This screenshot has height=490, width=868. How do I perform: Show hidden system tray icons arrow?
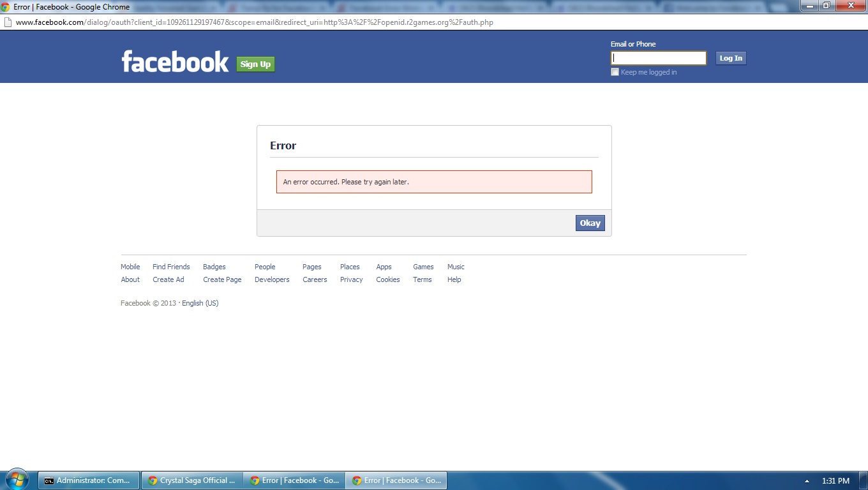[807, 481]
